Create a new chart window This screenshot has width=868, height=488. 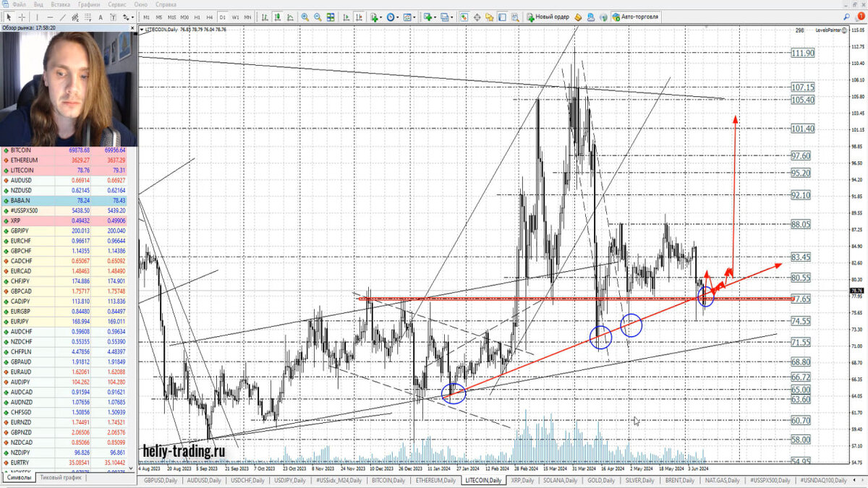pyautogui.click(x=429, y=16)
